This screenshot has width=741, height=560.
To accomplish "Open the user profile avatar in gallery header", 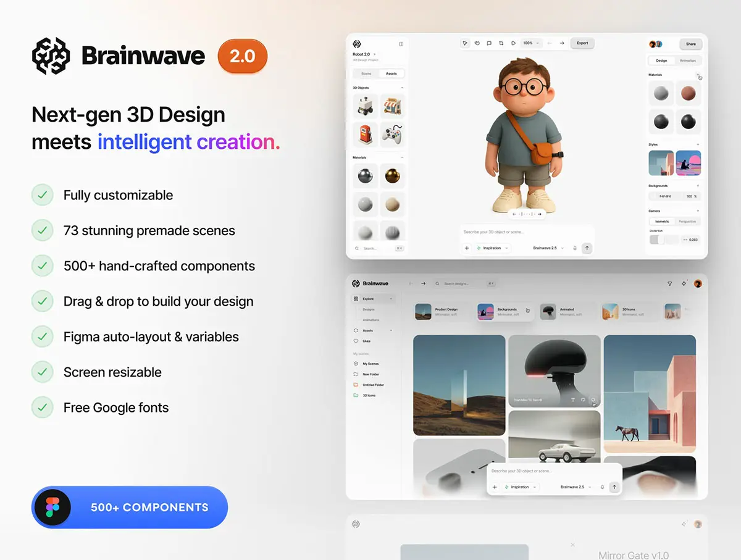I will 698,284.
